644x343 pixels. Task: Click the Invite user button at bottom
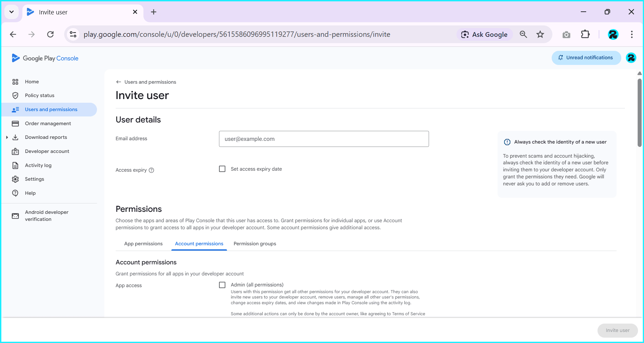coord(618,330)
